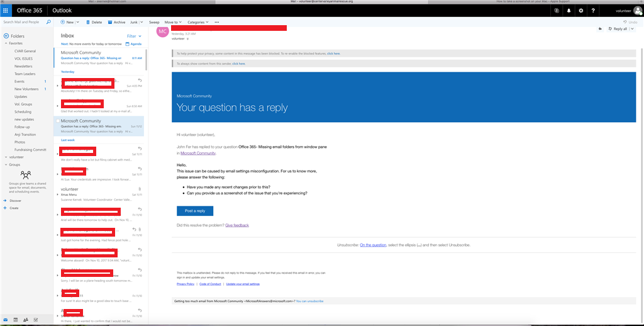The width and height of the screenshot is (644, 326).
Task: Expand the volunteer mailbox folder
Action: pos(6,157)
